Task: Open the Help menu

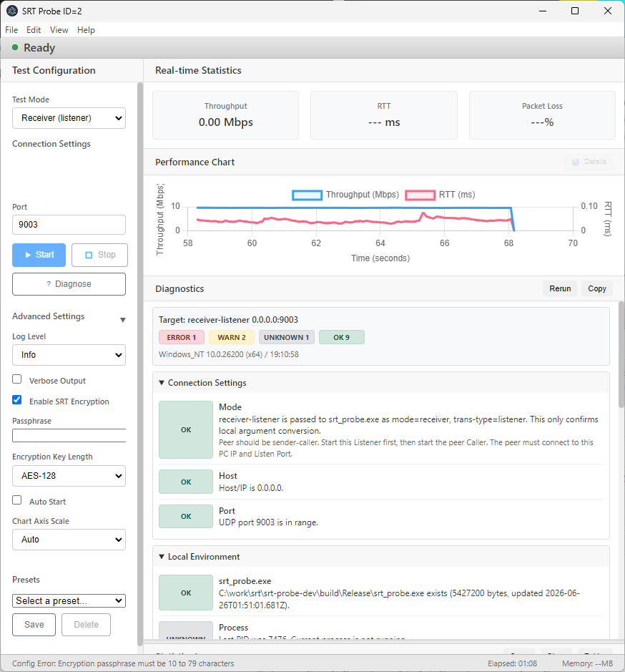Action: pyautogui.click(x=86, y=30)
